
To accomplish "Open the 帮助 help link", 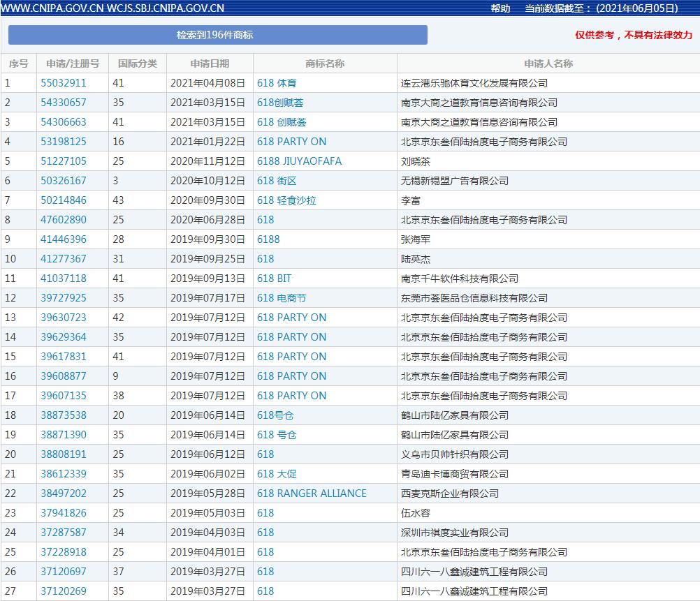I will (x=498, y=9).
